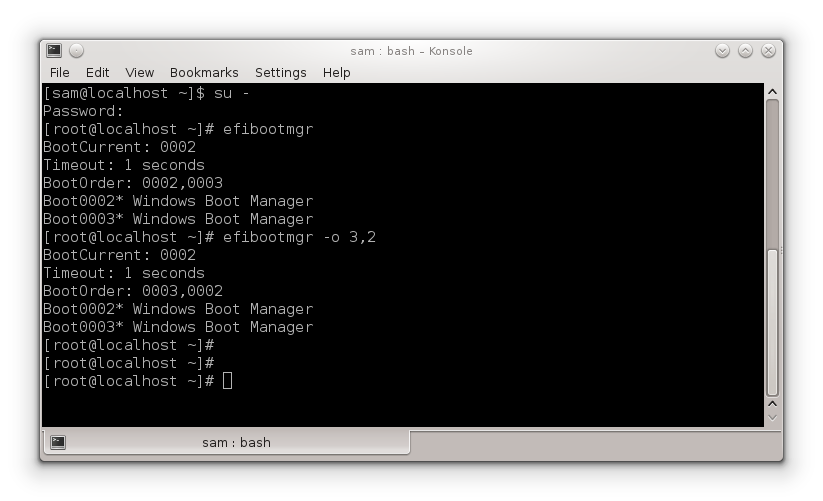Click scrollbar up arrow at top
This screenshot has height=501, width=823.
pos(772,92)
